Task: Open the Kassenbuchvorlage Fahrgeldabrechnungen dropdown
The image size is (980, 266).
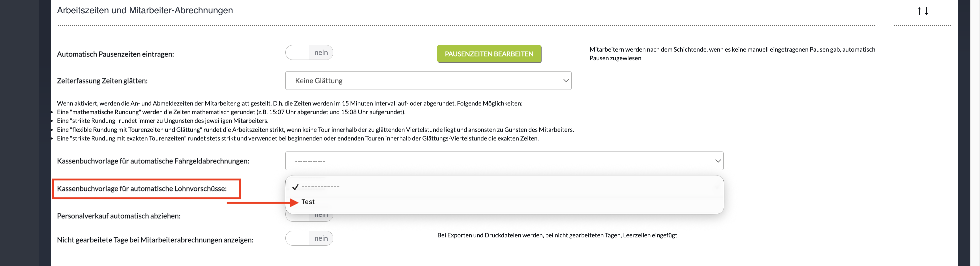Action: (x=504, y=161)
